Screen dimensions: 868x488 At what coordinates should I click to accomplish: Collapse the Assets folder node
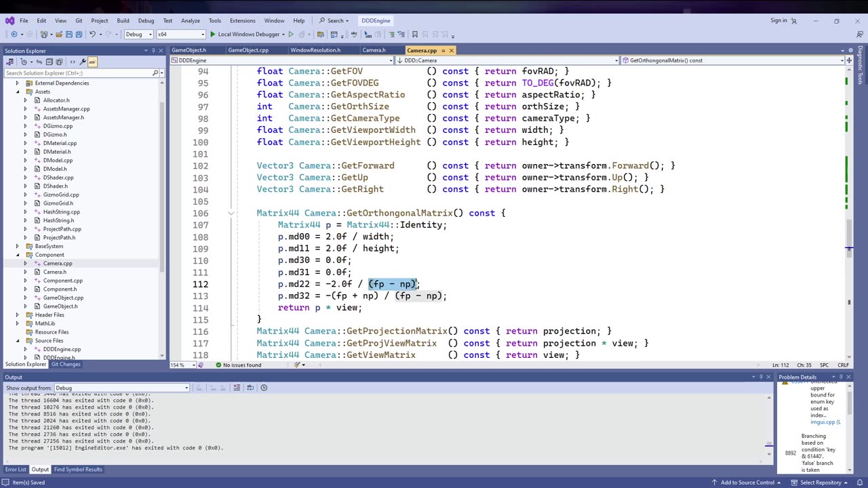(x=18, y=91)
